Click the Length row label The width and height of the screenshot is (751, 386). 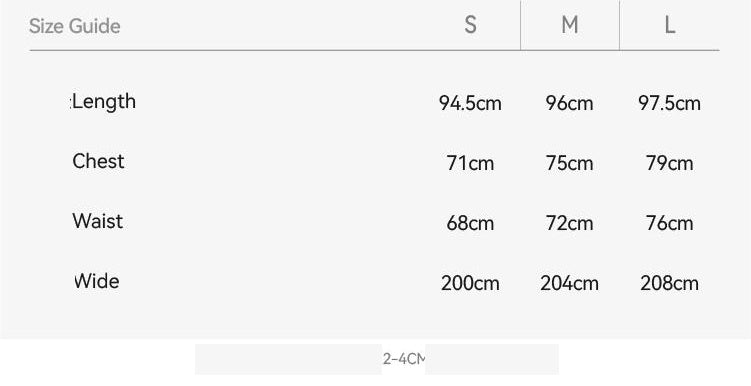coord(104,102)
